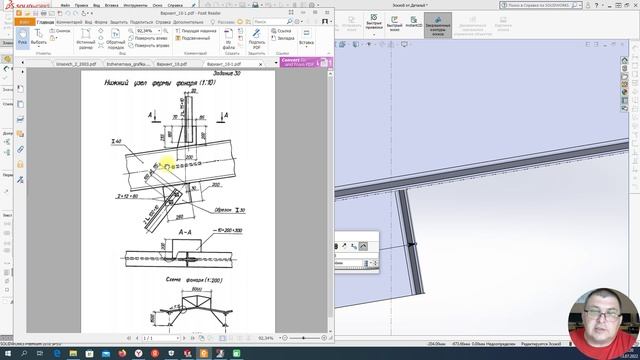
Task: Open the Attachments paperclip panel
Action: (20, 149)
